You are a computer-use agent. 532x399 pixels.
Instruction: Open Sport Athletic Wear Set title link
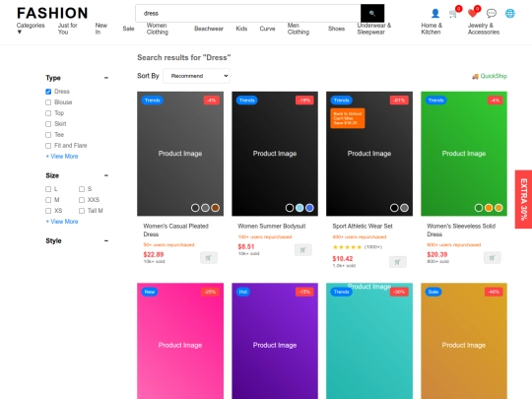(363, 227)
